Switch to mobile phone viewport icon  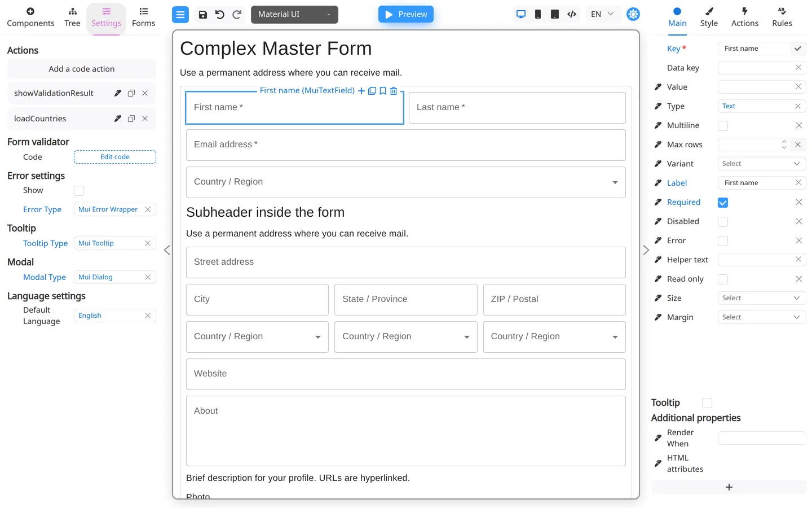click(x=538, y=14)
